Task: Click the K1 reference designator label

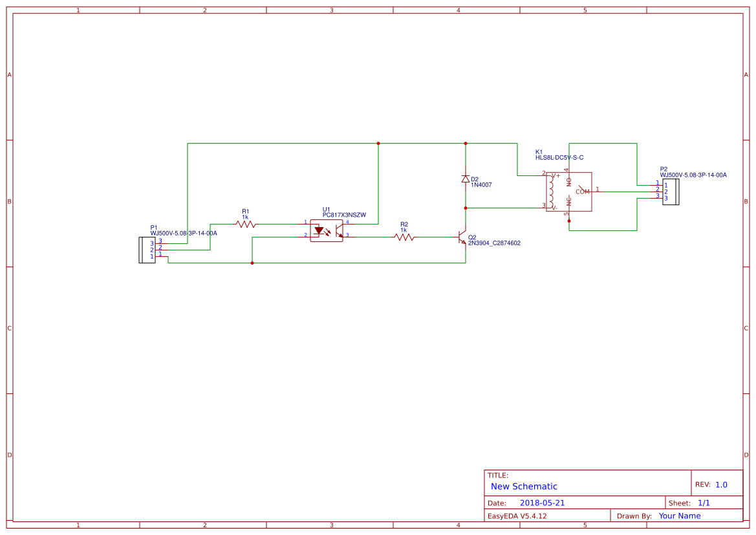Action: [x=538, y=151]
